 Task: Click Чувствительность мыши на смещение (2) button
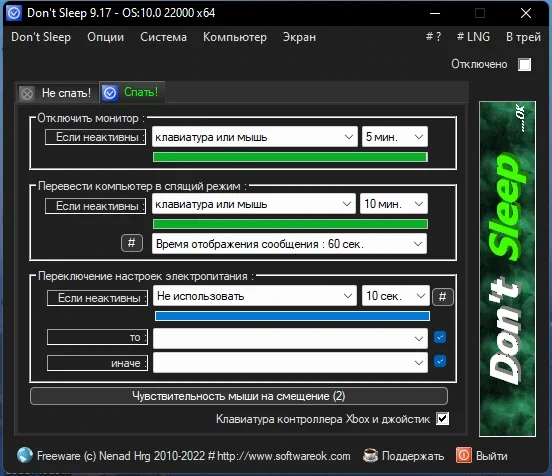click(x=239, y=396)
